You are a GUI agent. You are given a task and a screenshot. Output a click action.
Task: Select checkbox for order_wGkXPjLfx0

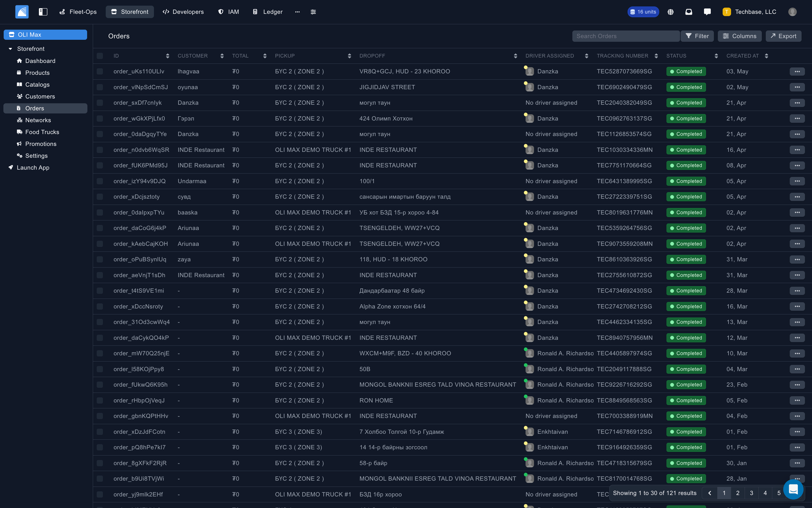pos(100,118)
